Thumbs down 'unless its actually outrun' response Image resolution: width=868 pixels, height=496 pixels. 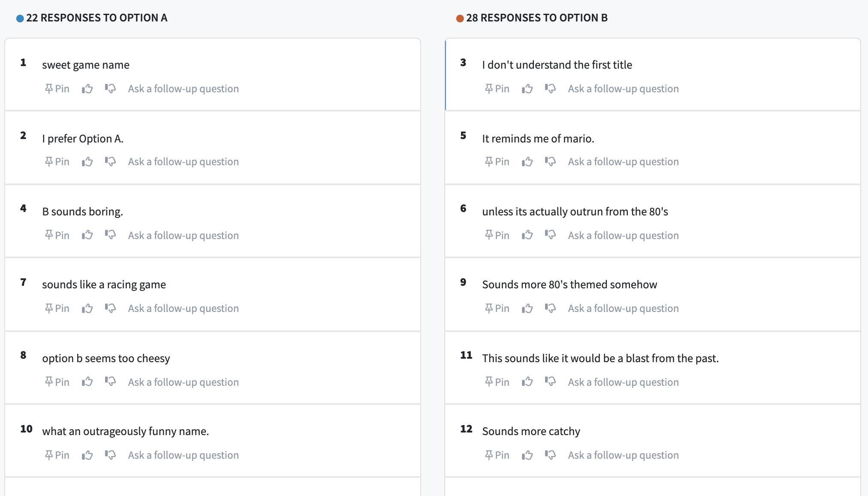[550, 236]
